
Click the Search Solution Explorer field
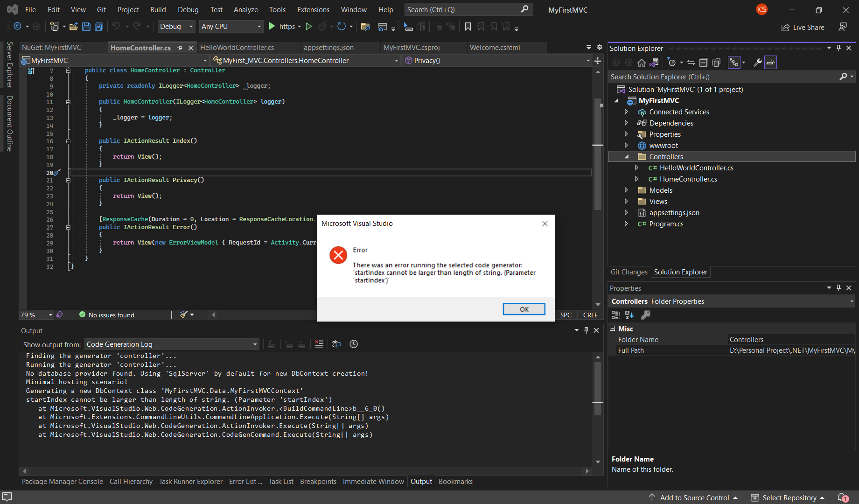(x=700, y=77)
